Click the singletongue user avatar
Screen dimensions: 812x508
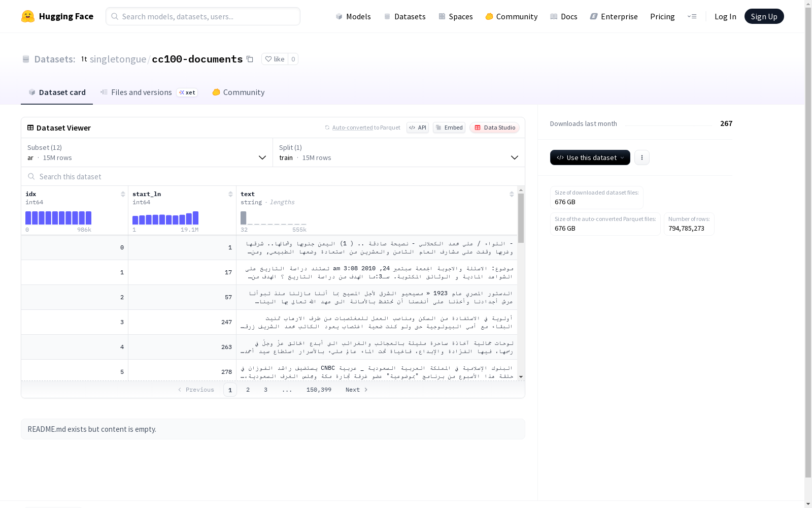click(x=84, y=59)
